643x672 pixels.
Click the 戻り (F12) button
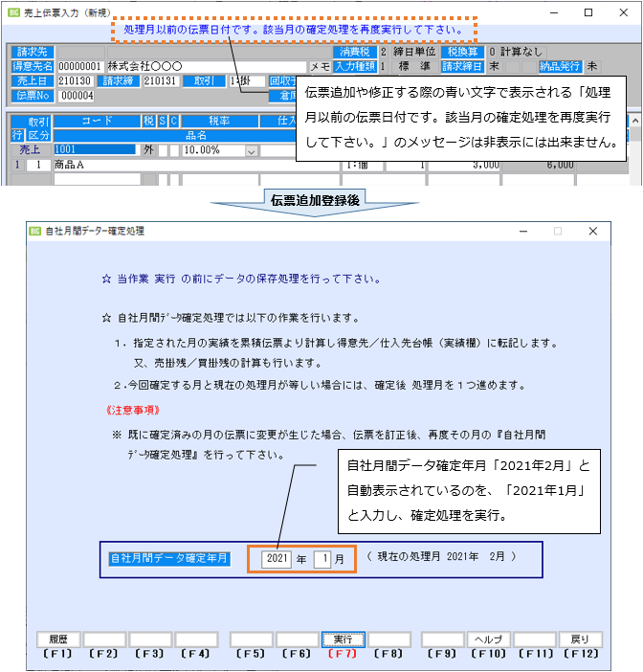coord(581,638)
